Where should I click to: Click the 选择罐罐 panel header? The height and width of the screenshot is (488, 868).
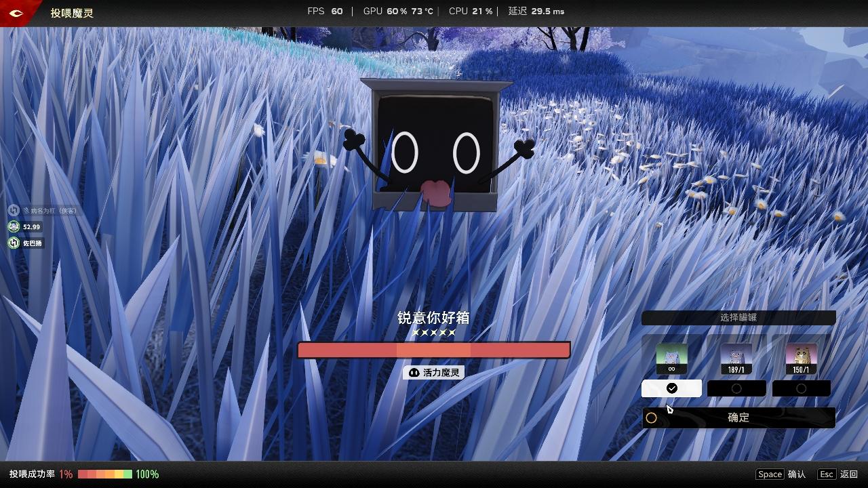click(x=738, y=317)
